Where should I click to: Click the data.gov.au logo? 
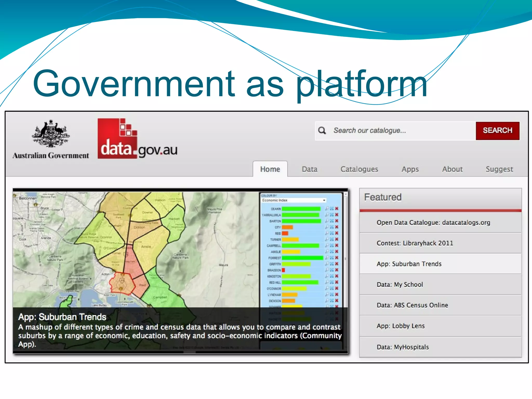click(x=137, y=138)
